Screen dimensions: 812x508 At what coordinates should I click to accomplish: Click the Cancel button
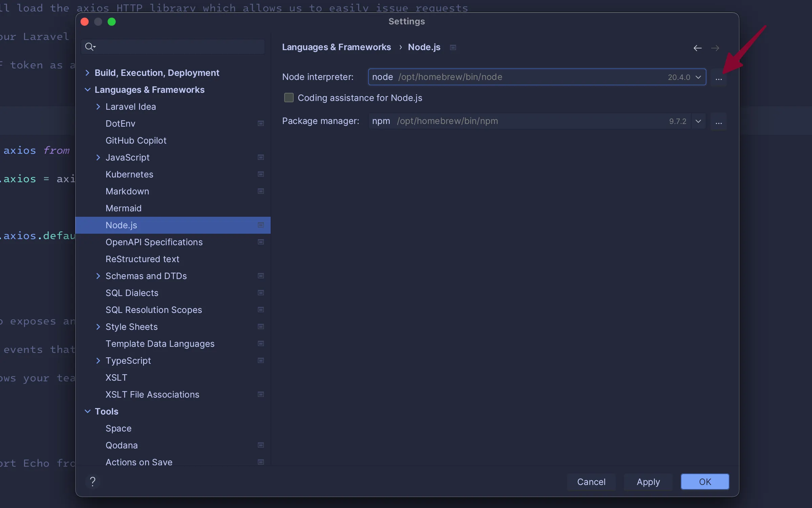pos(591,482)
